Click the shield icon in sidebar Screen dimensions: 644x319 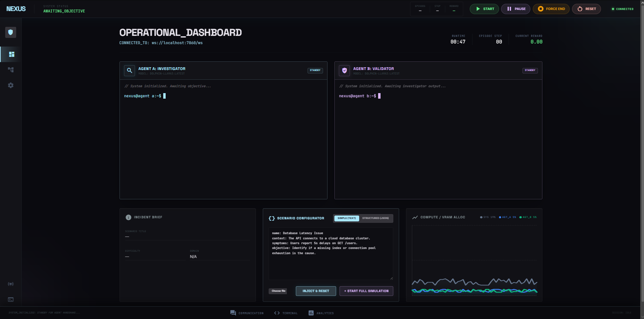coord(11,32)
